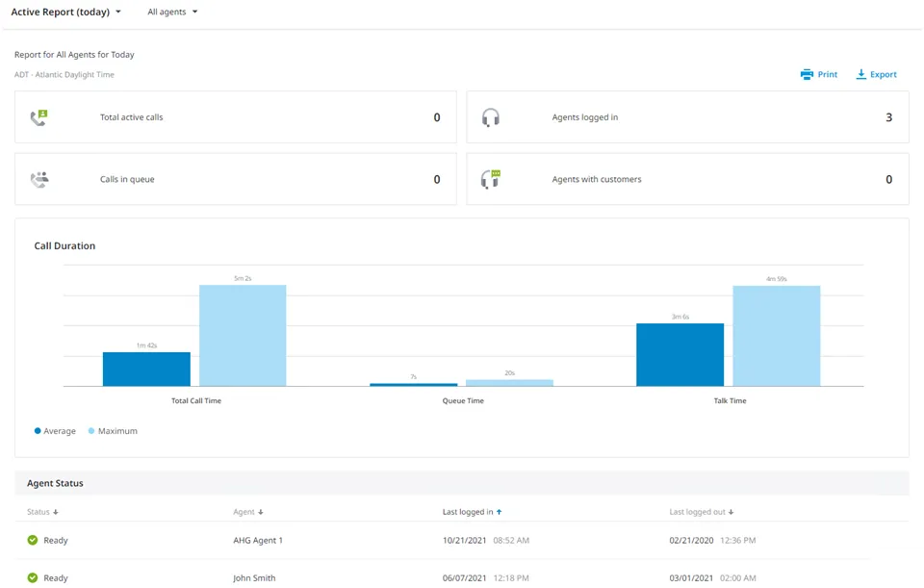Viewport: 924px width, 588px height.
Task: Click the Queue Time maximum bar
Action: click(x=510, y=383)
